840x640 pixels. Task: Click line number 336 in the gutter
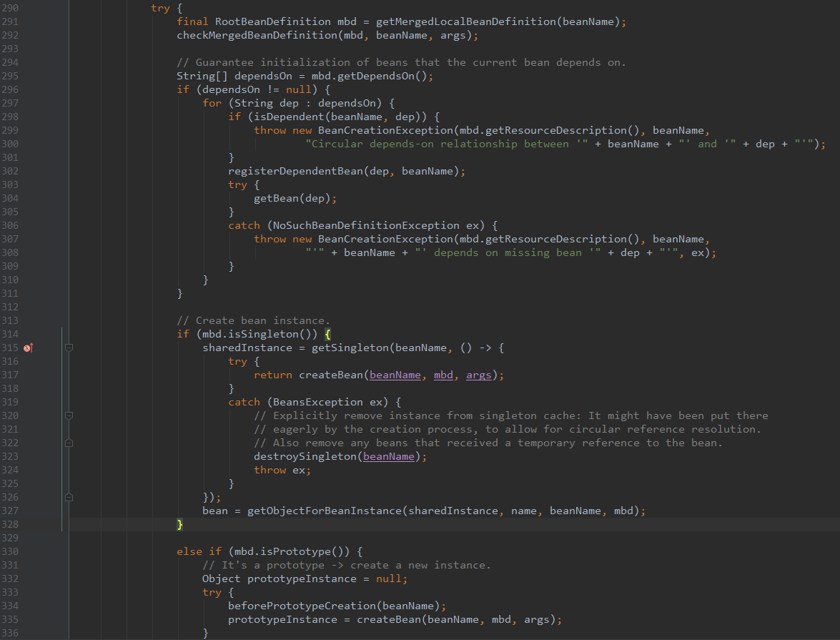click(x=9, y=633)
